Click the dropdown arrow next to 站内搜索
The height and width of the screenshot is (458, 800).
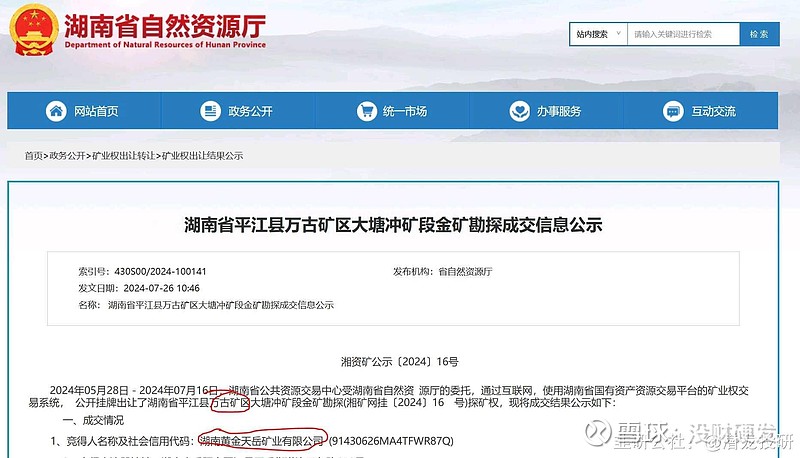click(618, 34)
